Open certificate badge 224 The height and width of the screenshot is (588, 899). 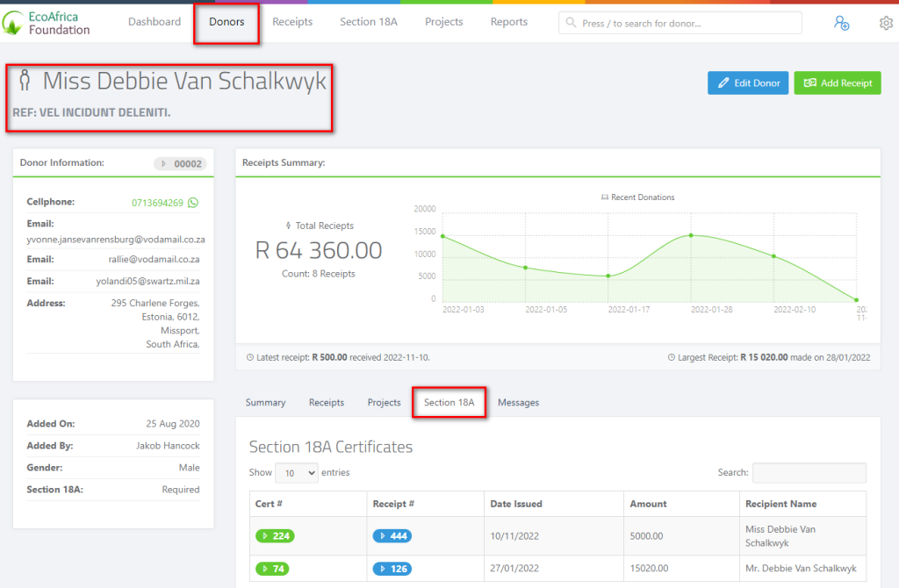point(275,536)
